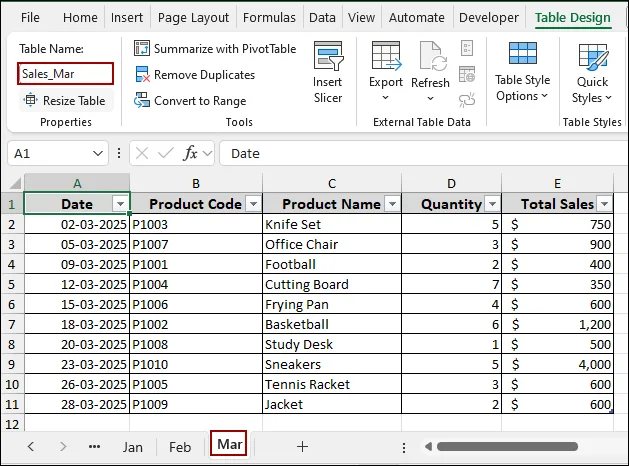
Task: Switch to the Automate ribbon tab
Action: [417, 18]
